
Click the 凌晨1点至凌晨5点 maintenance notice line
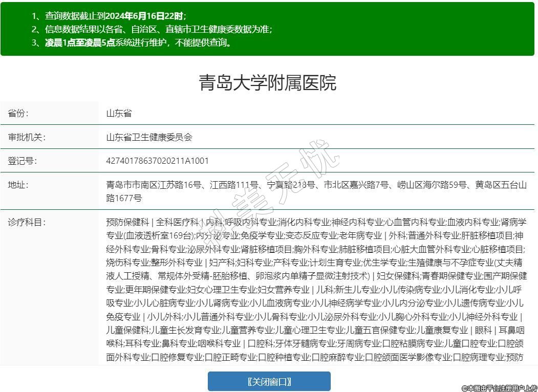click(x=132, y=42)
